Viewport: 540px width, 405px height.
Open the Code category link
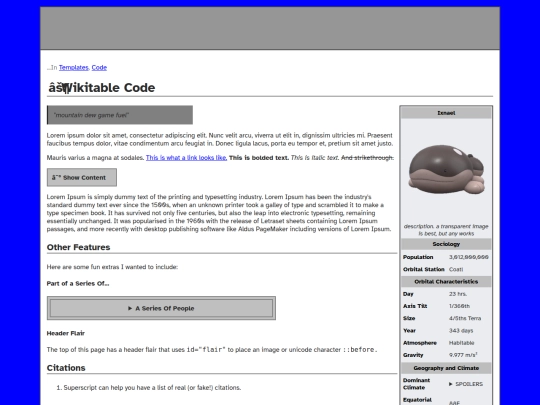click(x=99, y=68)
